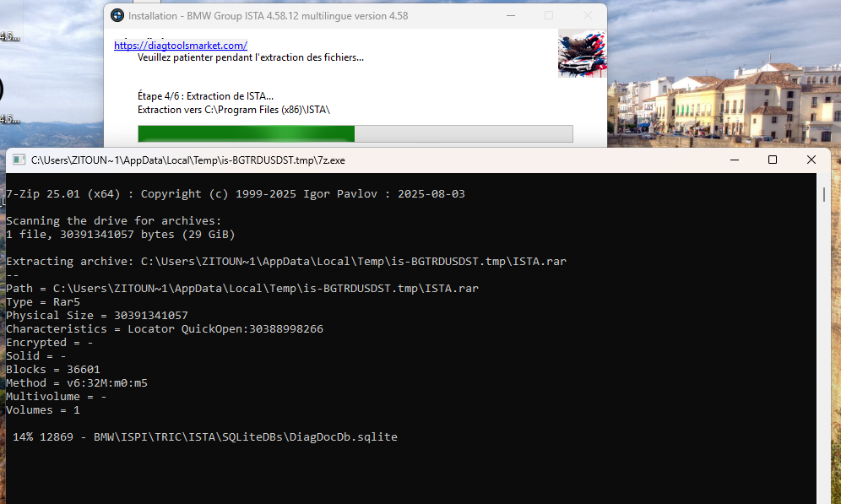Click the greyed-out installer close button
Image resolution: width=841 pixels, height=504 pixels.
[x=587, y=15]
